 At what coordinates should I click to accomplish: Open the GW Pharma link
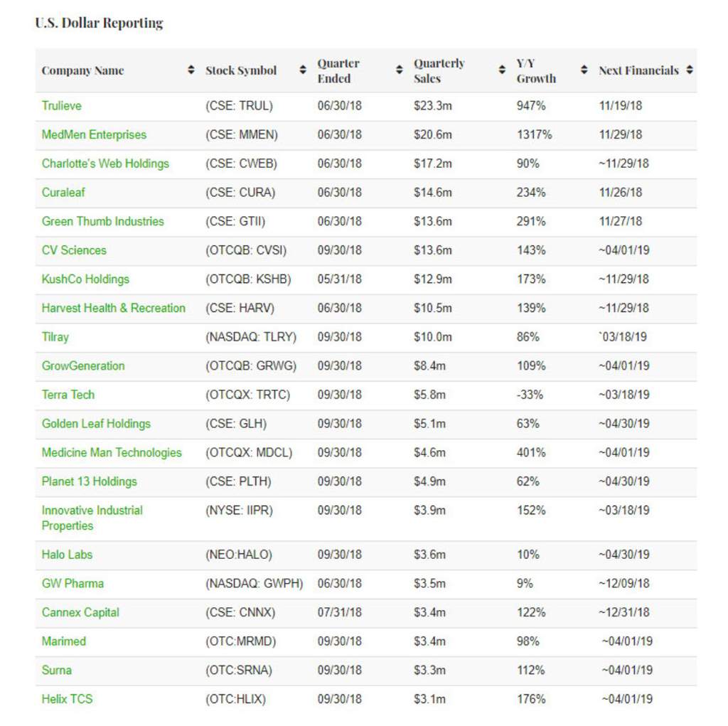coord(73,583)
